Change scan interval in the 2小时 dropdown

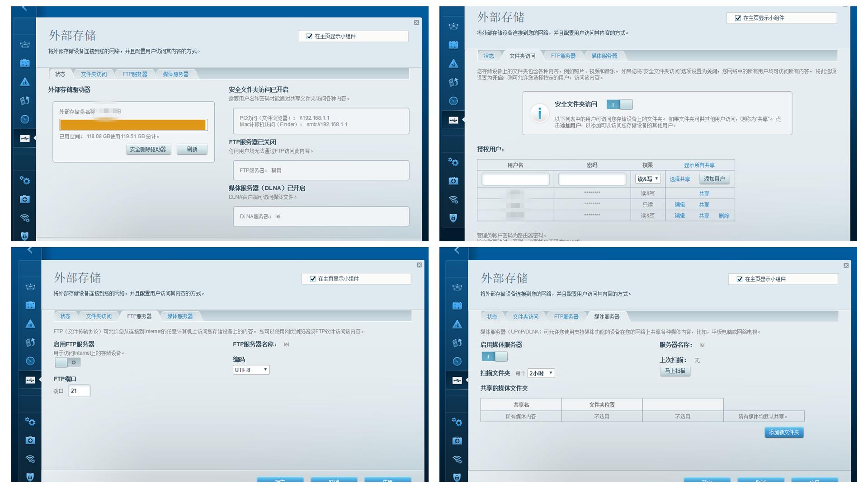(541, 373)
